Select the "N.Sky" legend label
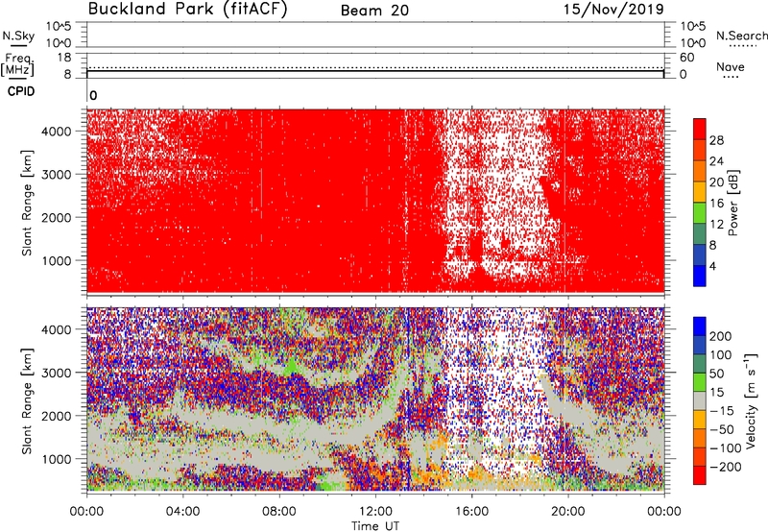This screenshot has width=768, height=532. 18,36
